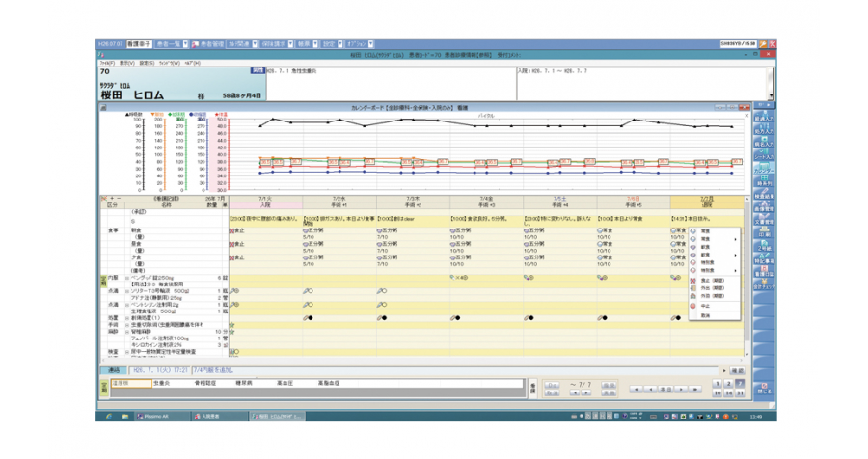Open the 処方入力 sidebar icon

[x=764, y=129]
